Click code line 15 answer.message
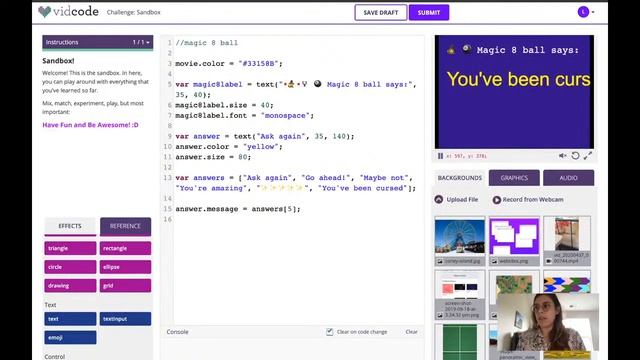The width and height of the screenshot is (640, 360). 238,209
